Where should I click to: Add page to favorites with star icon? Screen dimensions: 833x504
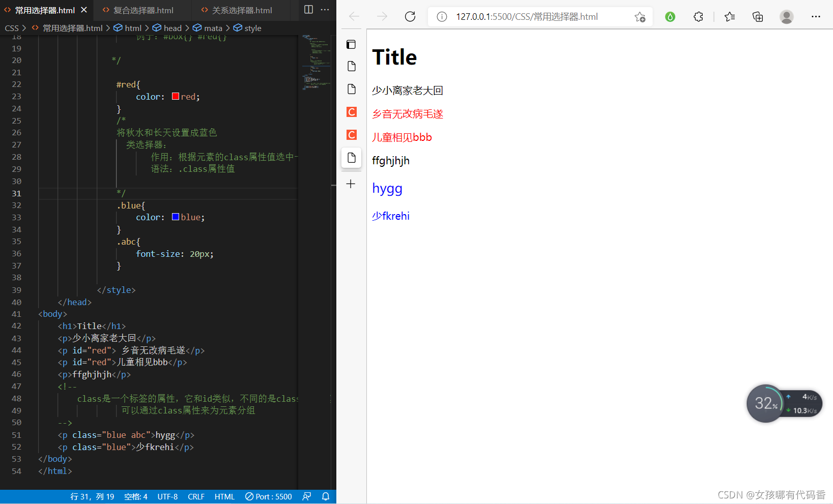[x=640, y=17]
